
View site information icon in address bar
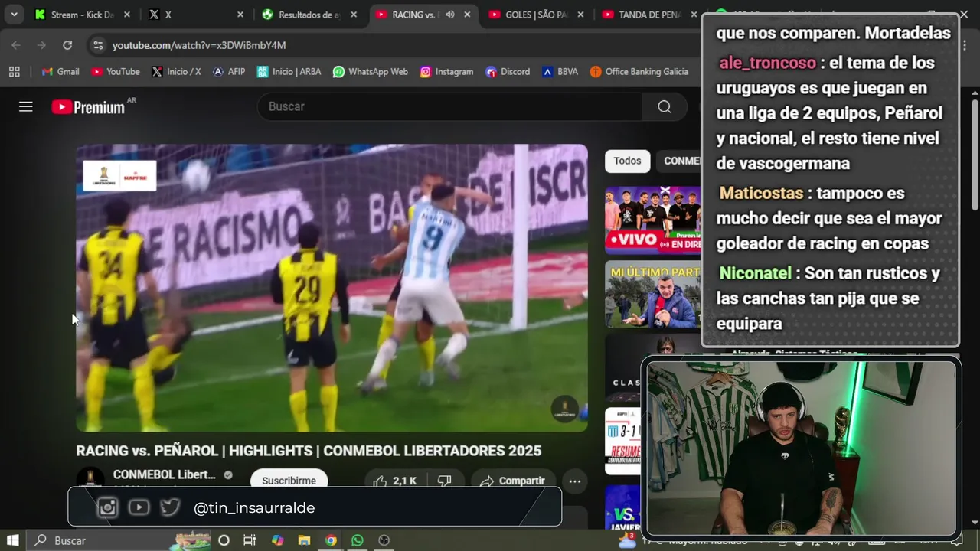(x=97, y=45)
